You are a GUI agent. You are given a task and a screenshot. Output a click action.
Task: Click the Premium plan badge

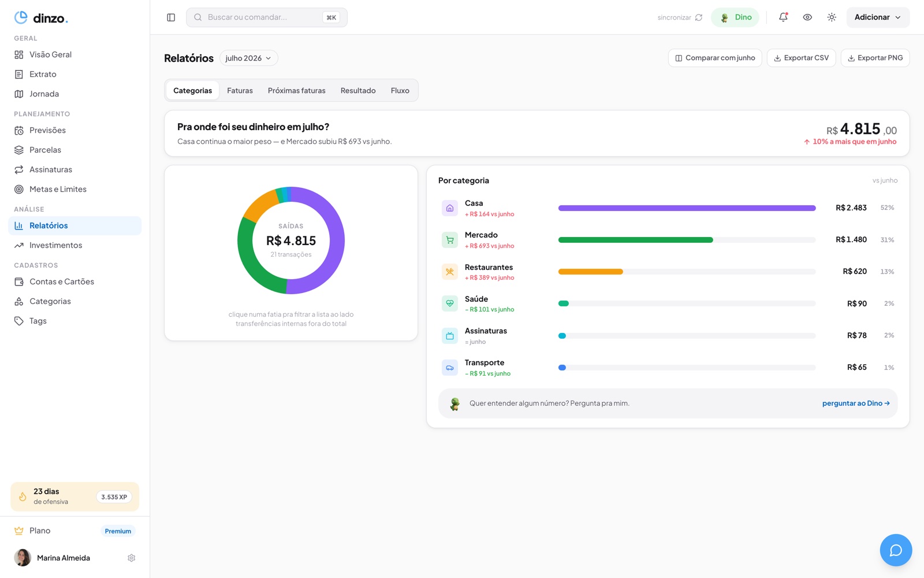click(x=118, y=531)
